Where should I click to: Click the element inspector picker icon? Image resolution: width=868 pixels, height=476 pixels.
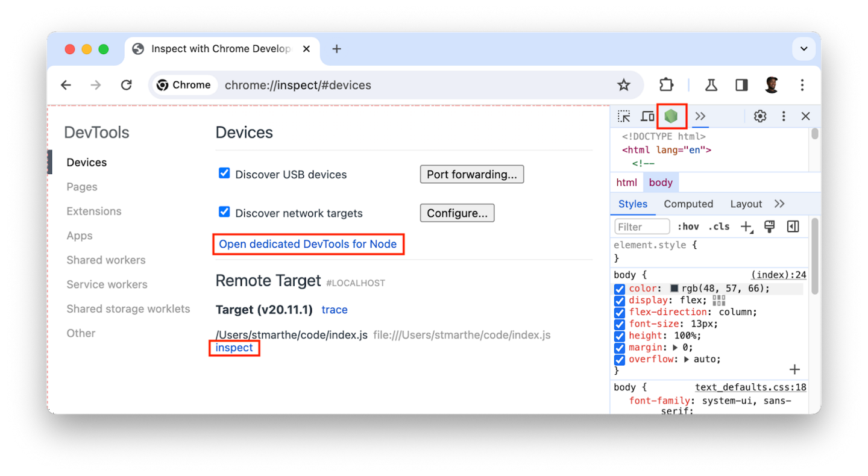(x=624, y=116)
